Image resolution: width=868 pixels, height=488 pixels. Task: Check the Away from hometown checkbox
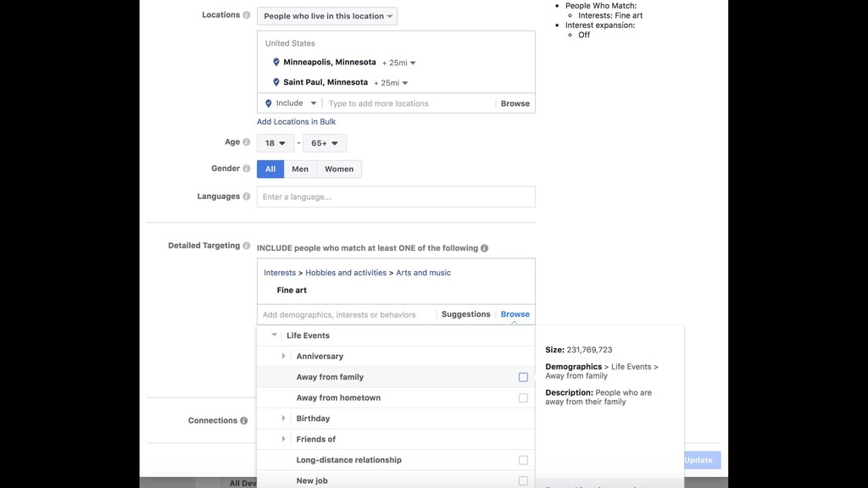click(523, 398)
